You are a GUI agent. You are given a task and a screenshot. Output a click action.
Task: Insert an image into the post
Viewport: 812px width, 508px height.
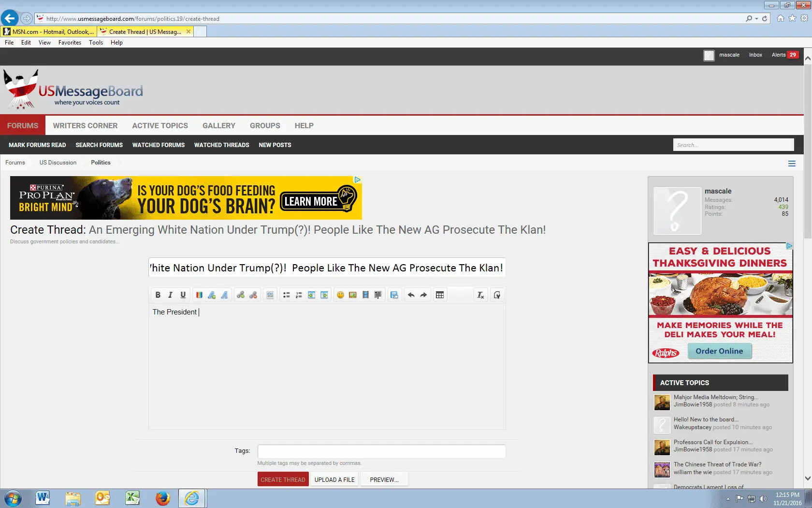(353, 295)
